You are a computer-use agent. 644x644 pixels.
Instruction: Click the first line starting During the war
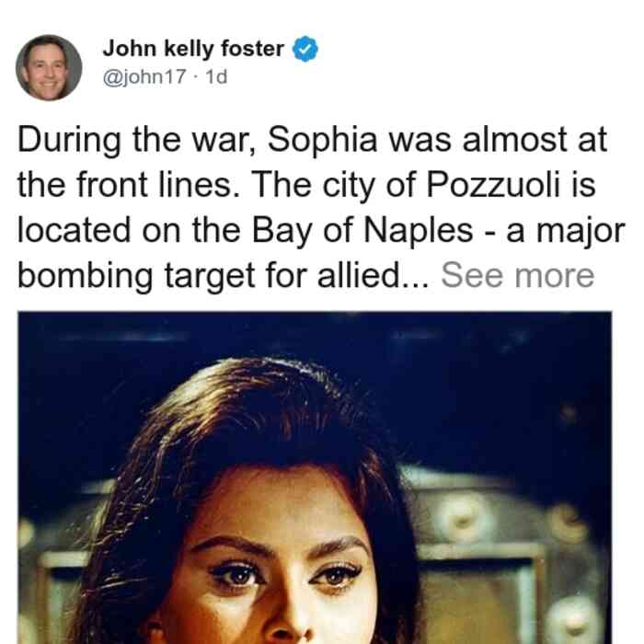312,141
